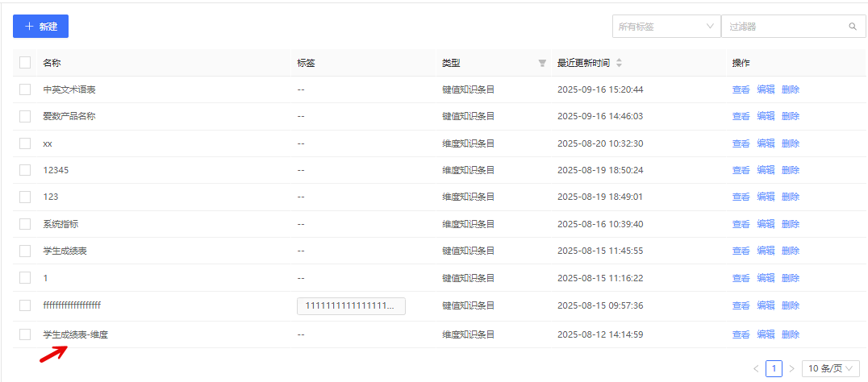
Task: Click 删除 for the xx row
Action: [791, 143]
